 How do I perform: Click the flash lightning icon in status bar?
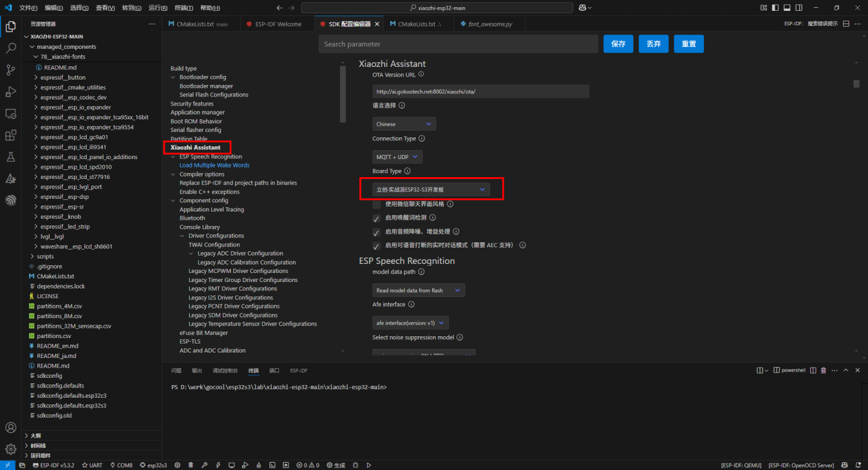tap(218, 465)
